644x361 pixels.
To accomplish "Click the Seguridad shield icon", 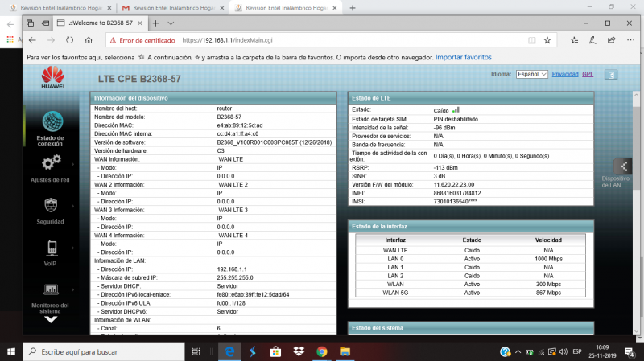I will [51, 204].
